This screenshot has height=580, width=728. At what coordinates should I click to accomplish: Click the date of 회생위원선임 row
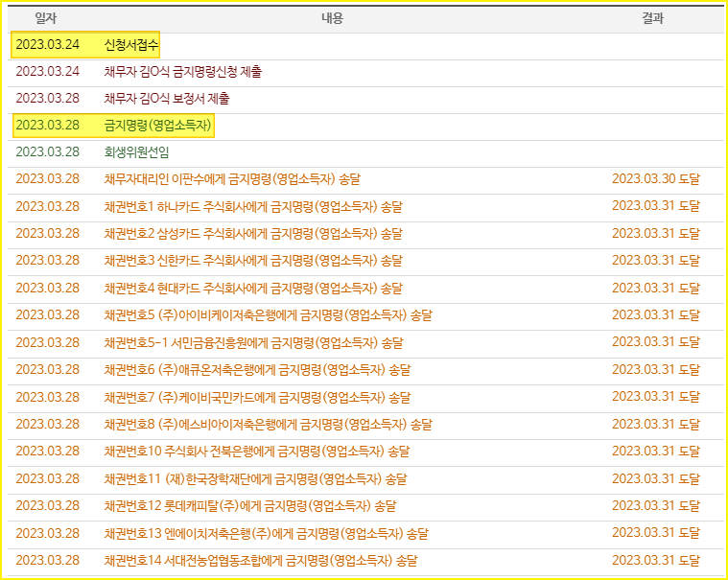pyautogui.click(x=48, y=152)
